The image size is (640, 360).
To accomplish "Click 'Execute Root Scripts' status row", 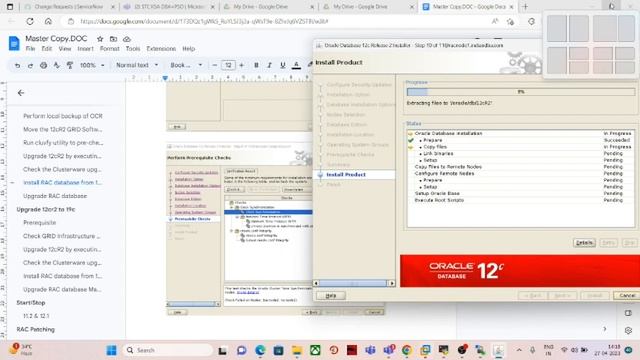I will point(521,200).
